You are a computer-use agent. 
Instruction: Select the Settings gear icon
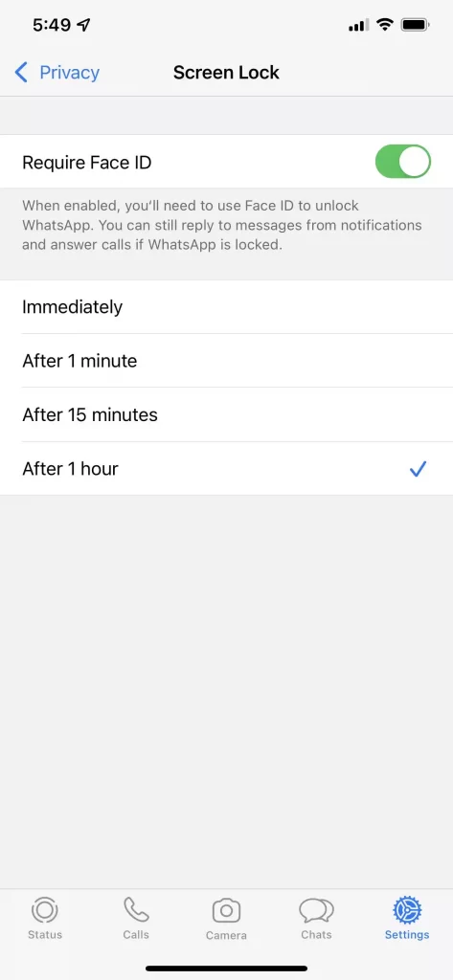coord(407,910)
